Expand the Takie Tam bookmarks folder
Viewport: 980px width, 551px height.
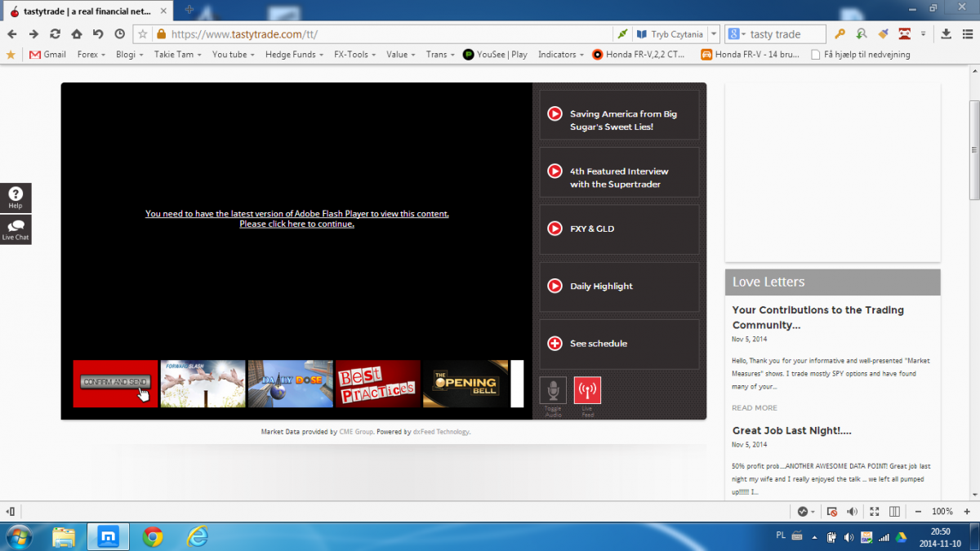[x=178, y=55]
